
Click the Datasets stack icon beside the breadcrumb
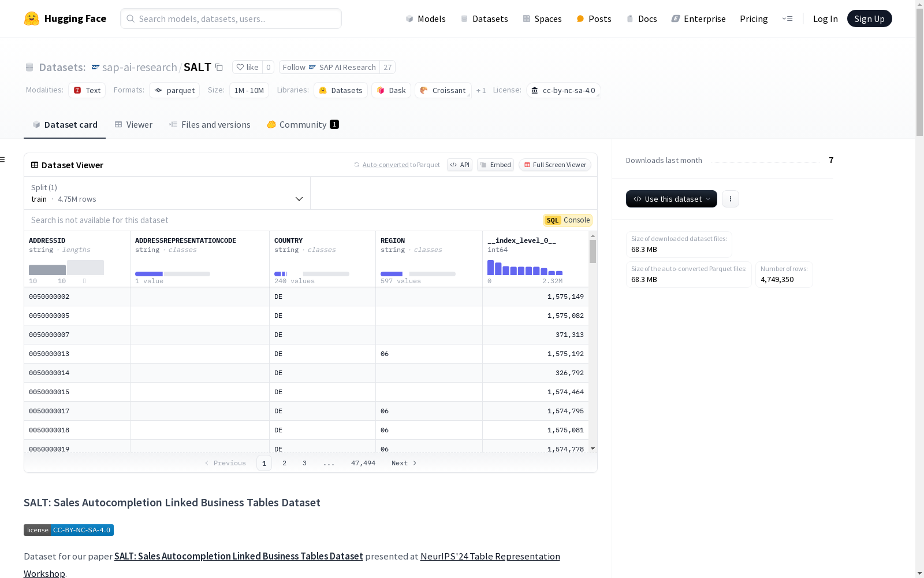coord(29,67)
